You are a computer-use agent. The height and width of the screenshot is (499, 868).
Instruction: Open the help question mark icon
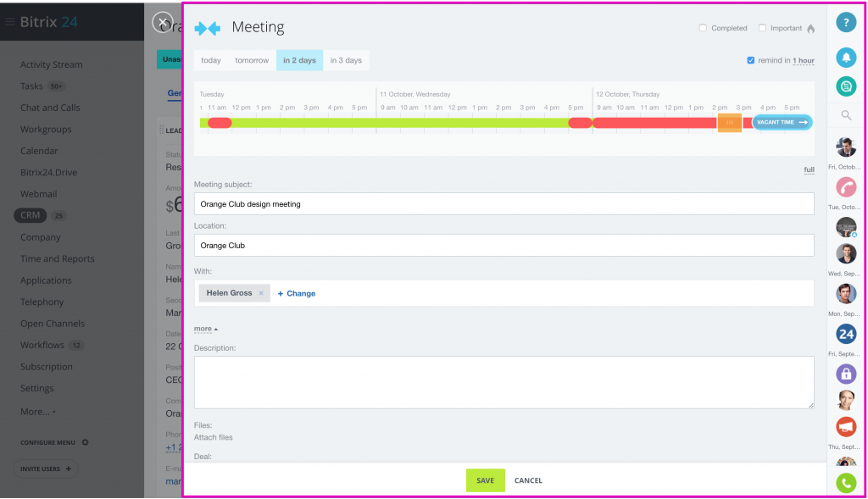845,23
